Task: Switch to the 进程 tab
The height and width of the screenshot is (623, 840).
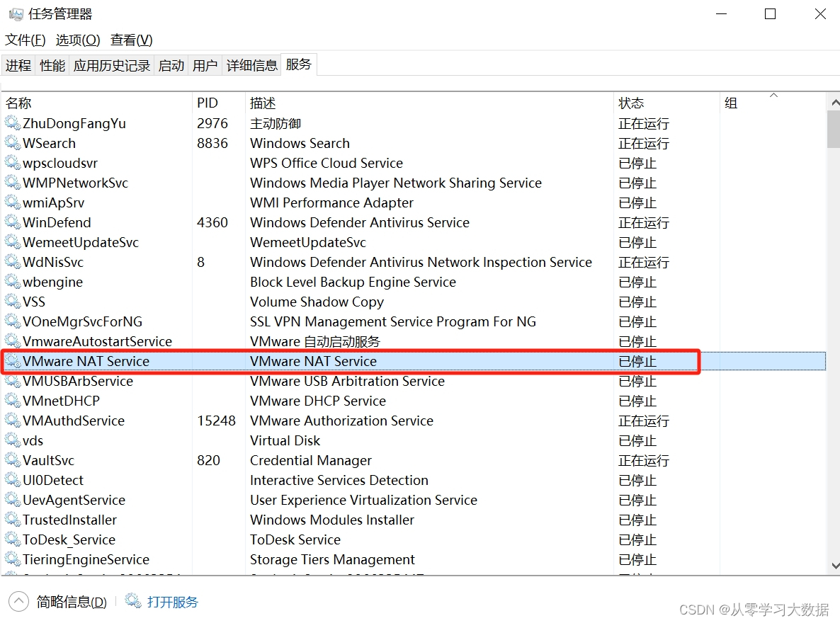Action: [x=18, y=65]
